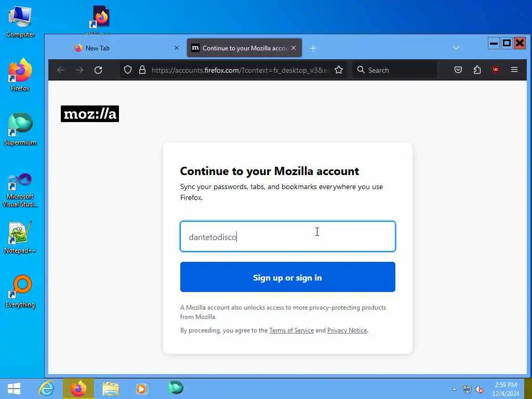Viewport: 532px width, 399px height.
Task: Select the Firefox desktop shortcut
Action: point(20,75)
